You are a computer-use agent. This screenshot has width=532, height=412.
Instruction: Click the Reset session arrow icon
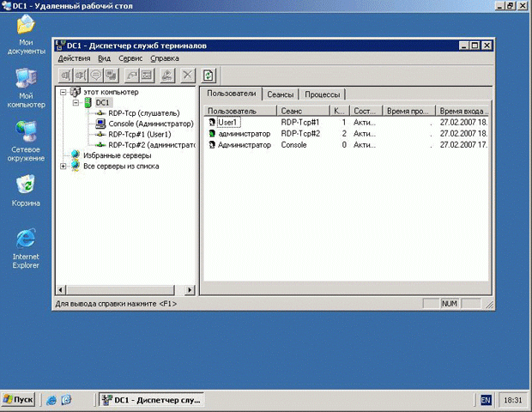(131, 75)
